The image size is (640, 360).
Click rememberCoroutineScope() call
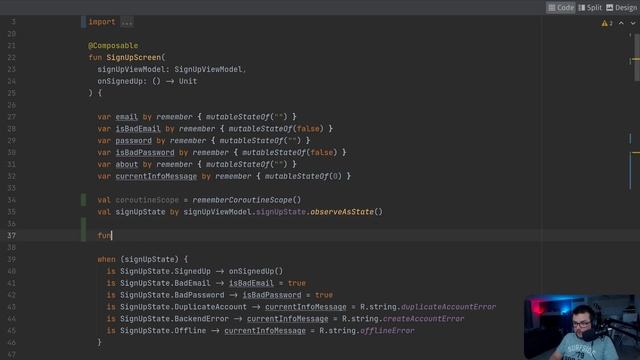click(x=247, y=200)
